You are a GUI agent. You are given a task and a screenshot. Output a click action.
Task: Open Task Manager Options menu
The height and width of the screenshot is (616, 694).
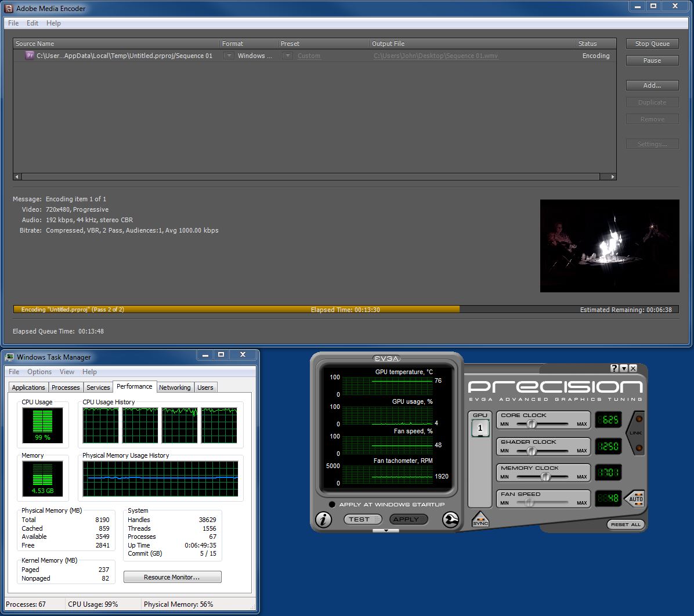(39, 372)
